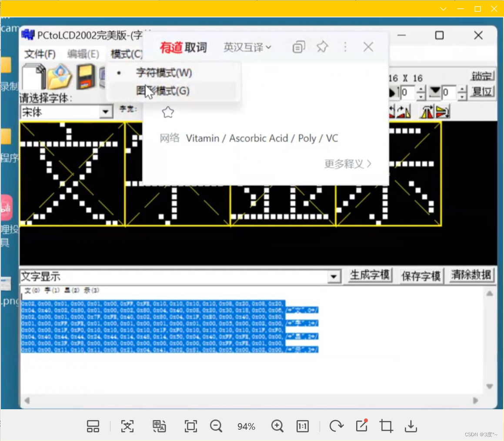Click the 文 character dot-matrix cell
504x441 pixels.
[72, 174]
